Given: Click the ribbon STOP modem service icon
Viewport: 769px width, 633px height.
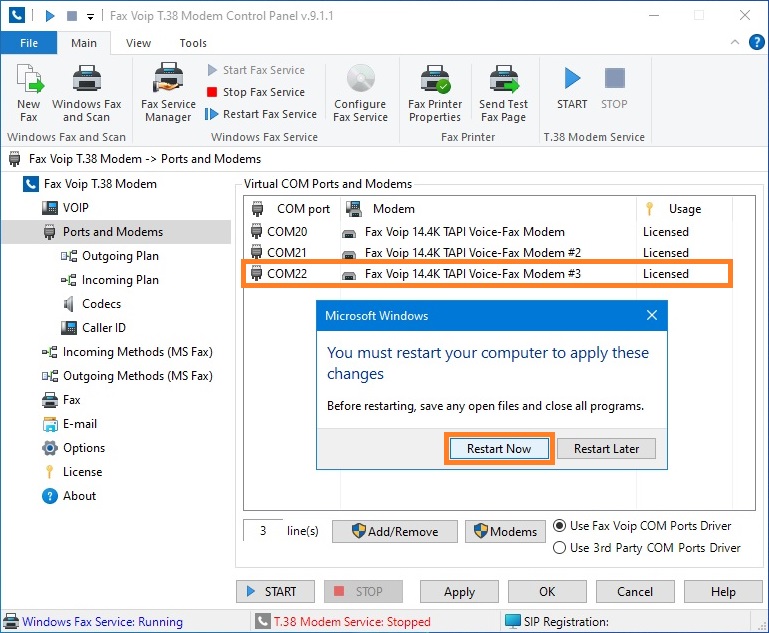Looking at the screenshot, I should click(614, 87).
